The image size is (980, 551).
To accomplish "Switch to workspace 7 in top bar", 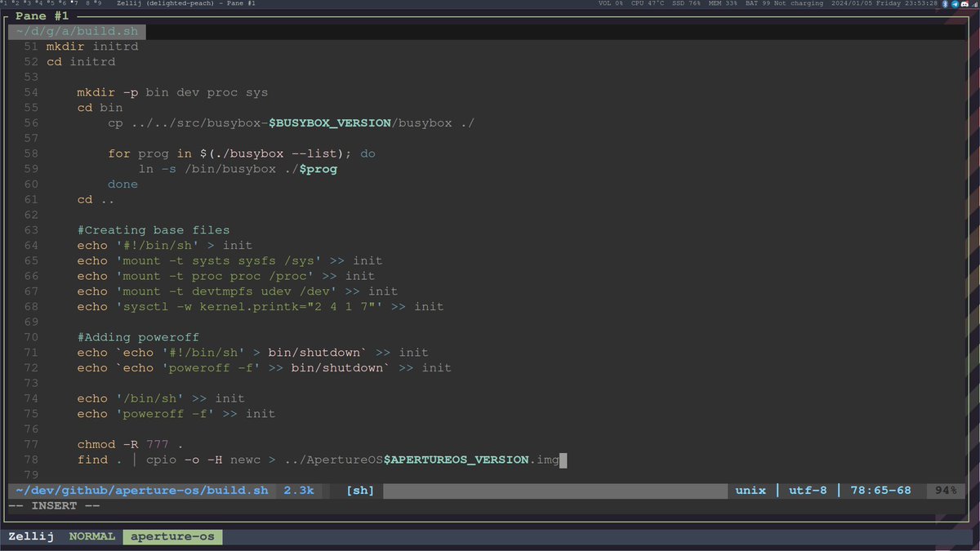I will point(74,3).
